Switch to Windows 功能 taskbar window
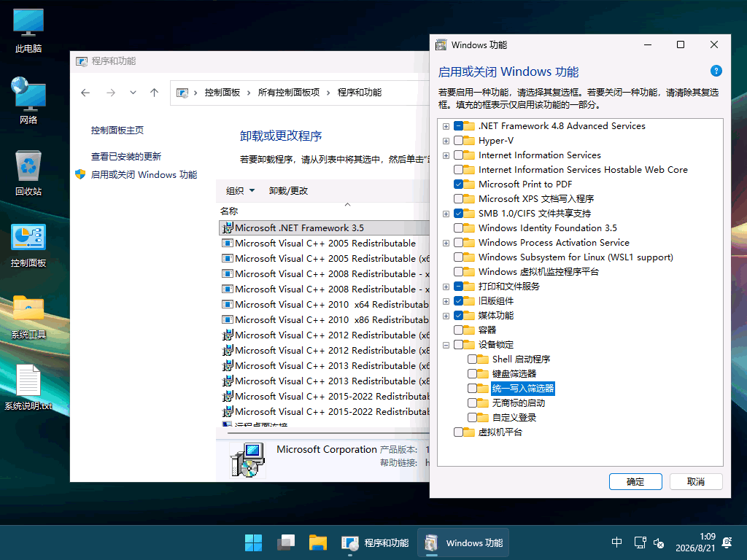Screen dimensions: 747x560 pyautogui.click(x=463, y=542)
